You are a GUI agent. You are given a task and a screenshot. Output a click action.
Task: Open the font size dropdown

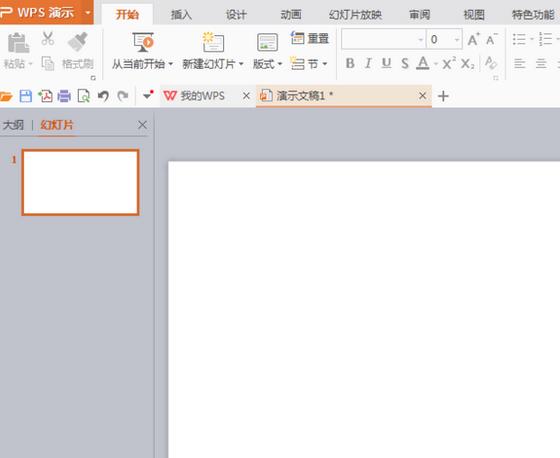click(457, 40)
